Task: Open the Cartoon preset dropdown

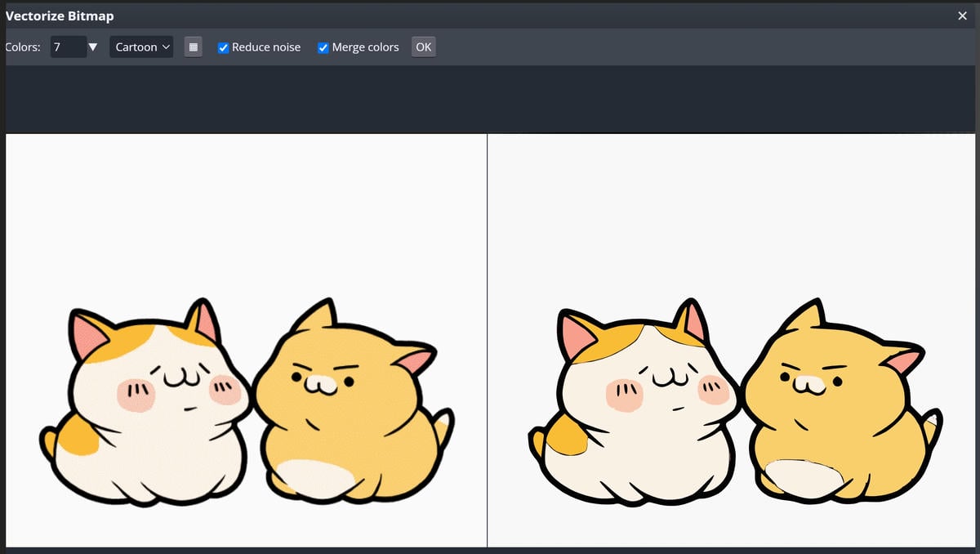Action: (x=141, y=47)
